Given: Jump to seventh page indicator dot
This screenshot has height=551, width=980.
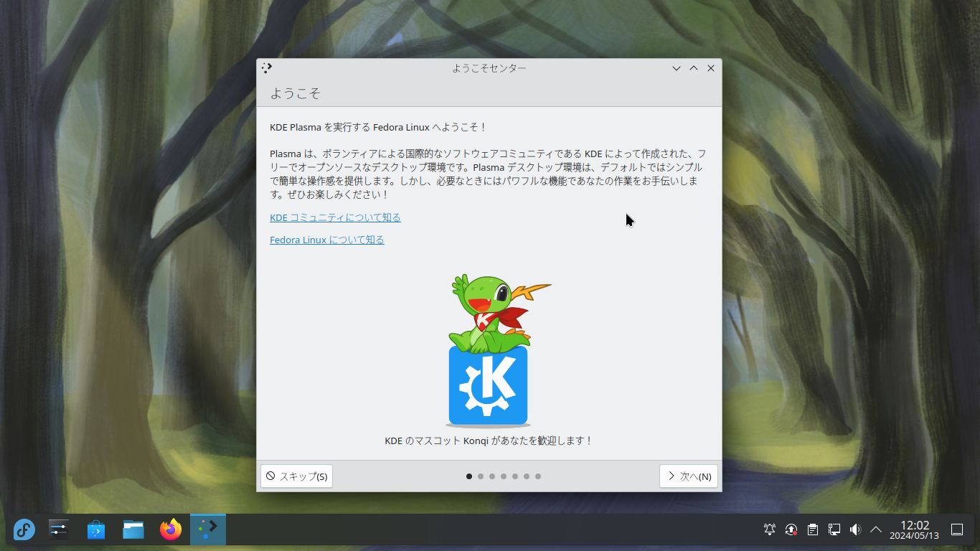Looking at the screenshot, I should (538, 476).
